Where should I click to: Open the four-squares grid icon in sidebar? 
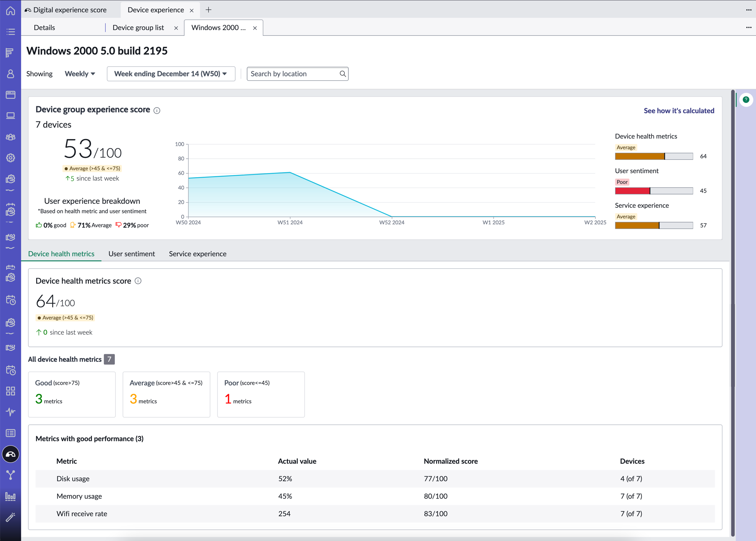10,391
